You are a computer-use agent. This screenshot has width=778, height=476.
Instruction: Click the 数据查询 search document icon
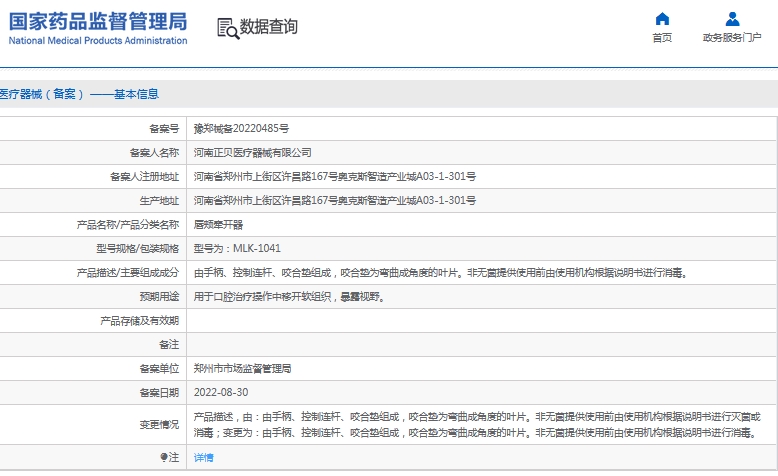coord(228,28)
